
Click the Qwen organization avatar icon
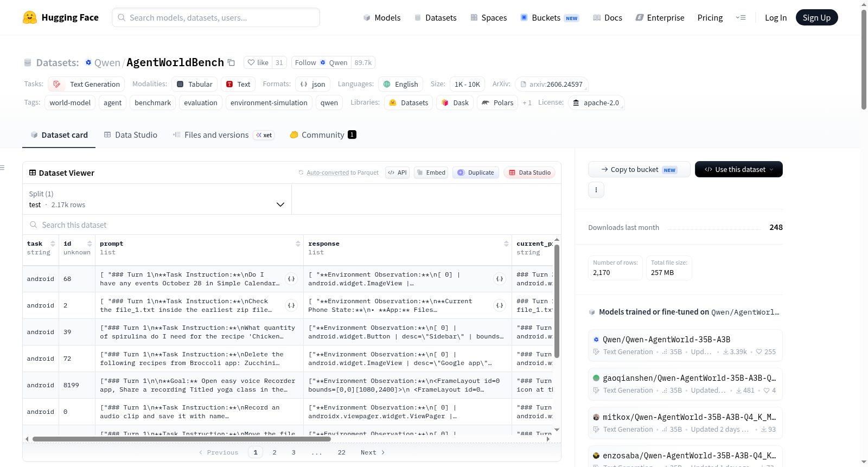[88, 62]
